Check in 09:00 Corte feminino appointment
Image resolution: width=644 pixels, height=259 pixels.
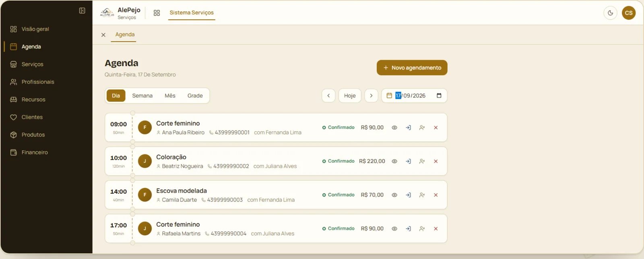(408, 128)
